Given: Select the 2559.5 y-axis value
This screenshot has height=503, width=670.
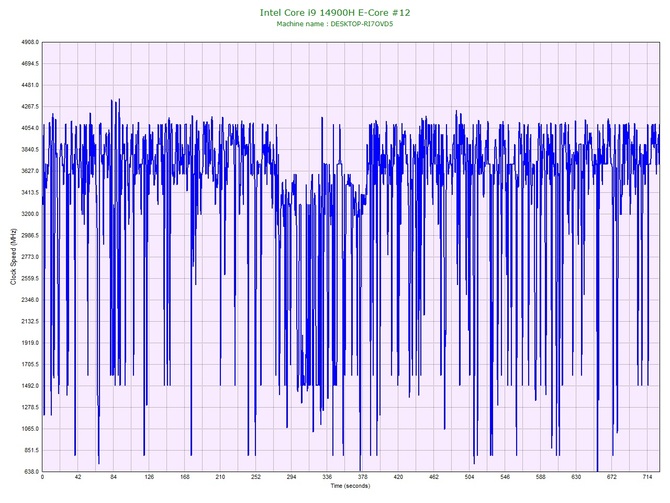Looking at the screenshot, I should 30,279.
